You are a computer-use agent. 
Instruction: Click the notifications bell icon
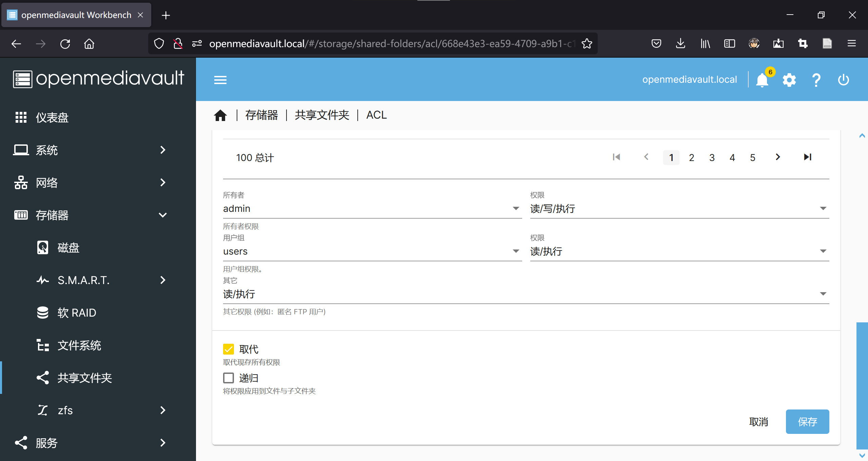point(762,80)
